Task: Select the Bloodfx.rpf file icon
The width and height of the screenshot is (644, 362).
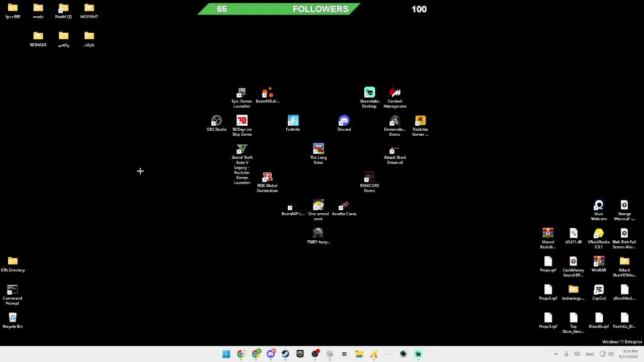Action: 599,321
